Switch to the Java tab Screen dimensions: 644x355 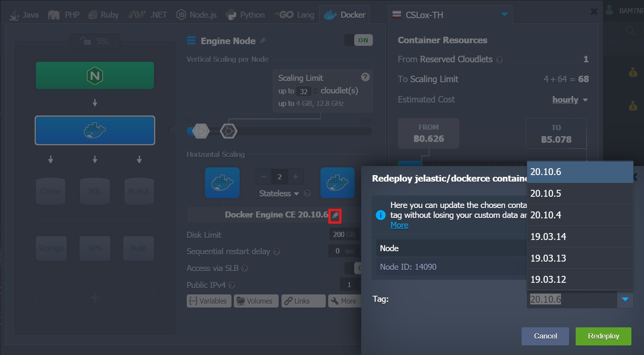click(24, 15)
